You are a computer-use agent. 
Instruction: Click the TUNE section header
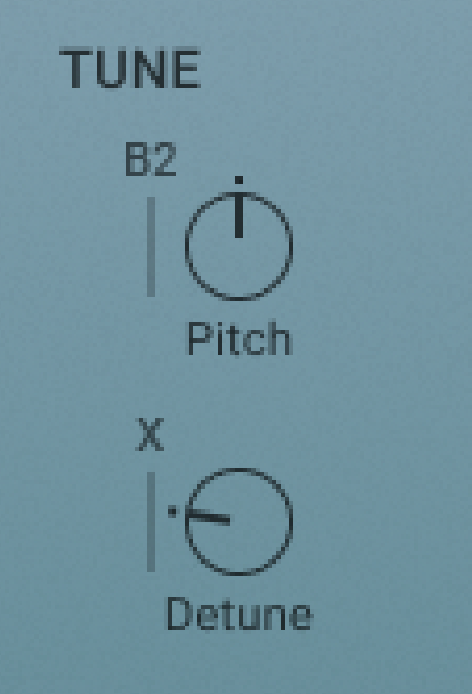131,69
